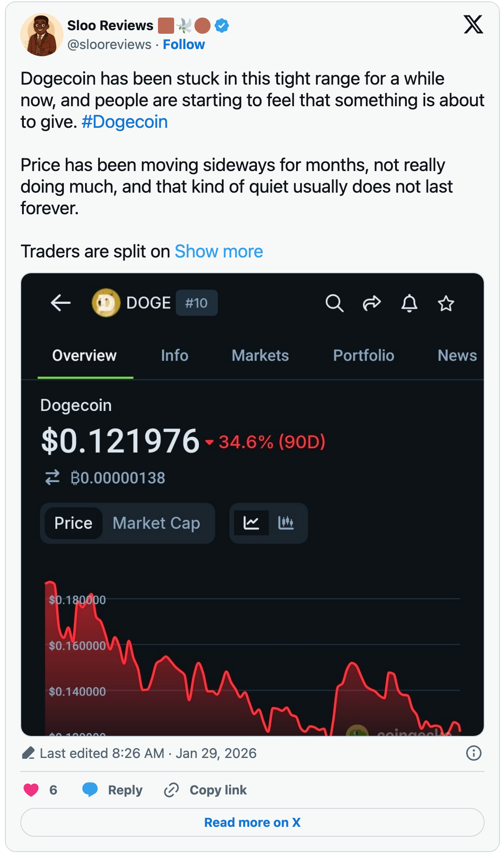The height and width of the screenshot is (857, 504).
Task: Swap currency using the BTC conversion arrows
Action: [52, 478]
